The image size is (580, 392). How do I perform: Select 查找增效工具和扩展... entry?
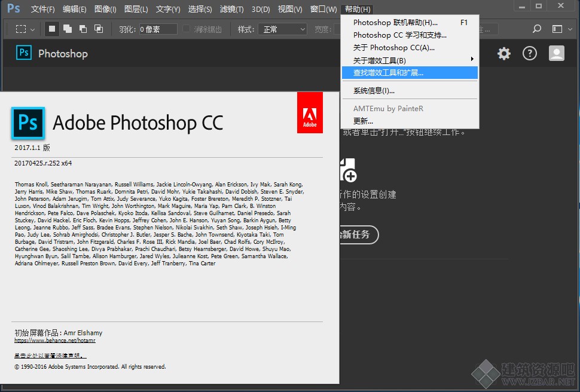410,73
